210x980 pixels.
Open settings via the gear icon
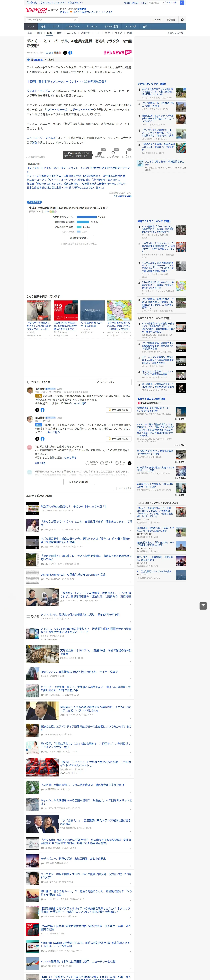click(x=182, y=20)
